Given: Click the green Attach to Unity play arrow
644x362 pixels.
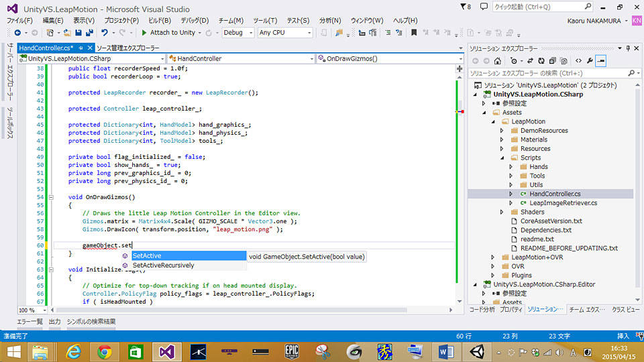Looking at the screenshot, I should click(144, 32).
